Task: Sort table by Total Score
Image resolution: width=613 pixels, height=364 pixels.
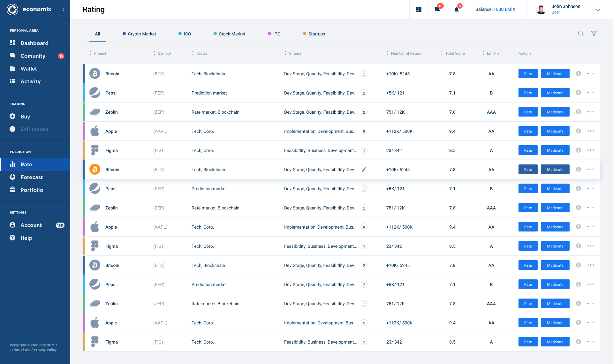Action: pyautogui.click(x=453, y=53)
